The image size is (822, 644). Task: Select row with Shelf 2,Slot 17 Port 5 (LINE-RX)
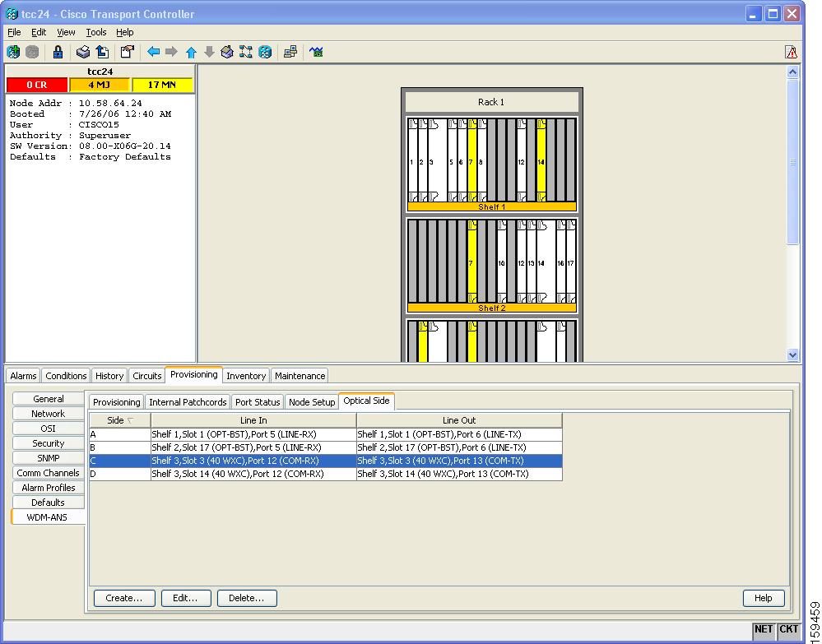[x=326, y=447]
